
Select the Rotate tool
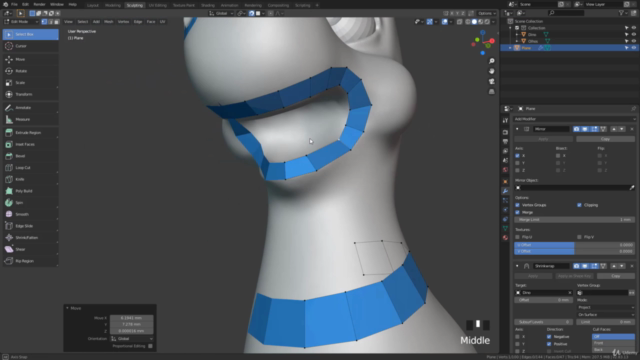pyautogui.click(x=31, y=71)
